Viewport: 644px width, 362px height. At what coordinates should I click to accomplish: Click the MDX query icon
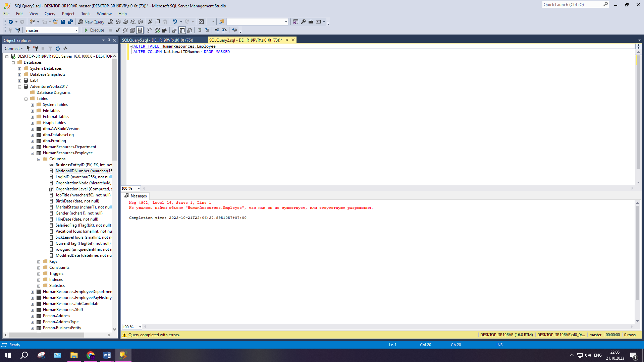point(118,22)
